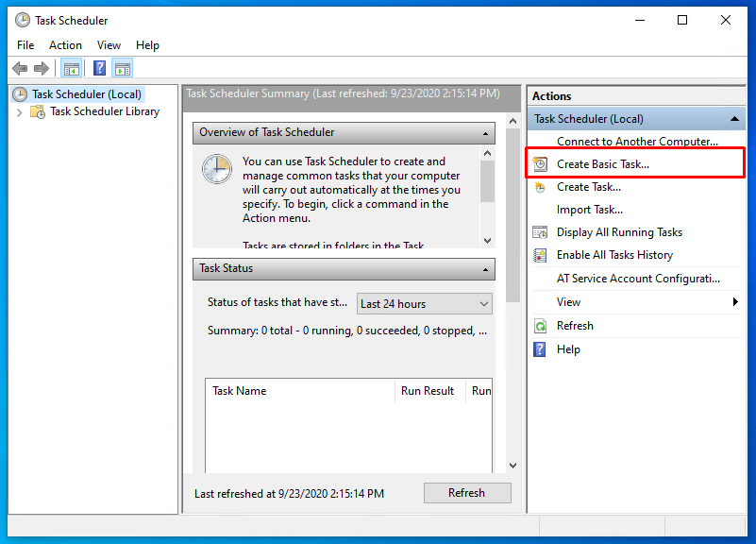The height and width of the screenshot is (544, 756).
Task: Close the Task Scheduler window
Action: tap(726, 20)
